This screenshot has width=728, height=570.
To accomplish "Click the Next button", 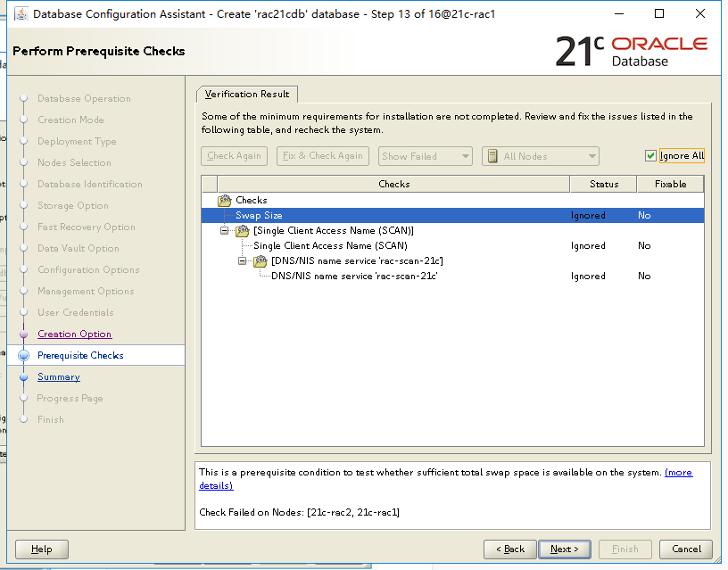I will pyautogui.click(x=565, y=549).
